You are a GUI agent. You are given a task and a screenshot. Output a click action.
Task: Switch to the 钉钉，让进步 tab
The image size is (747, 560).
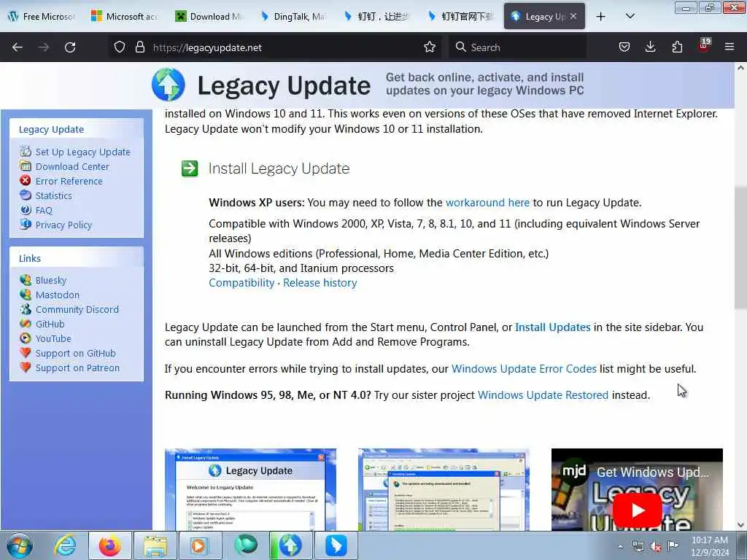tap(376, 17)
